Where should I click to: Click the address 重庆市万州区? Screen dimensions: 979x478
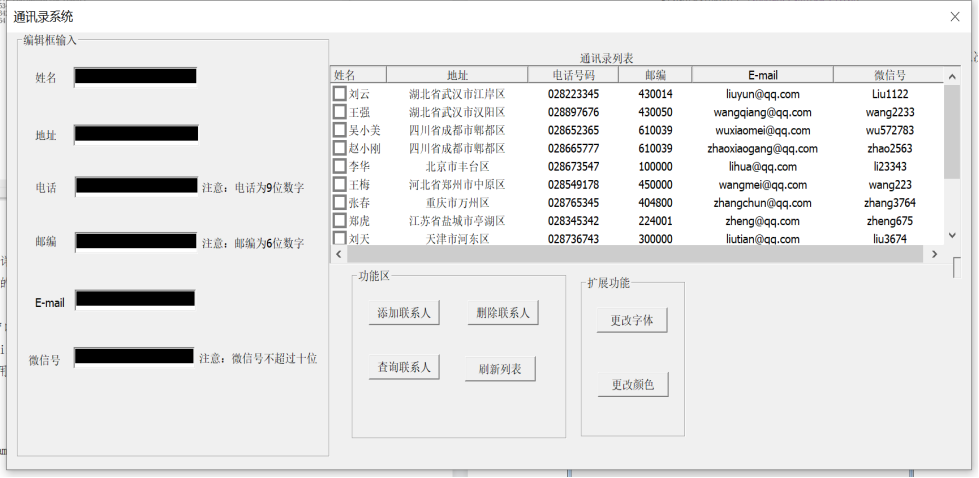[457, 203]
